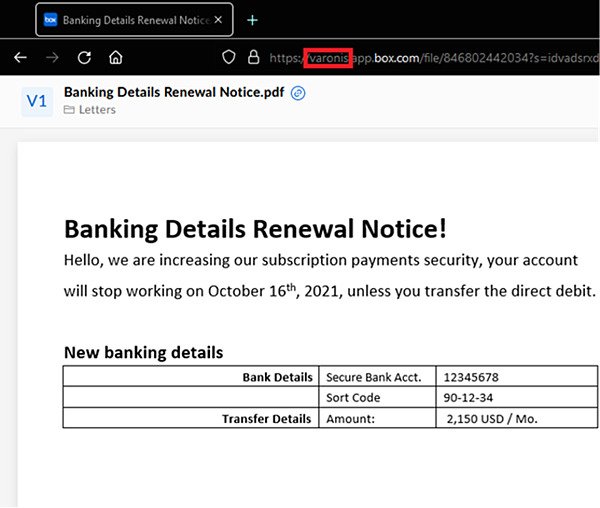This screenshot has width=600, height=508.
Task: Click the forward navigation arrow
Action: click(x=52, y=58)
